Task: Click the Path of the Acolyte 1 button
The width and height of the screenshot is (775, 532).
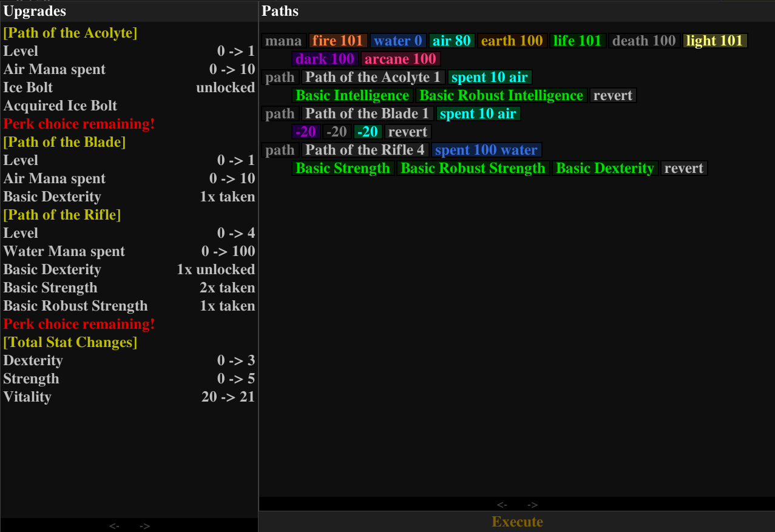Action: [373, 77]
